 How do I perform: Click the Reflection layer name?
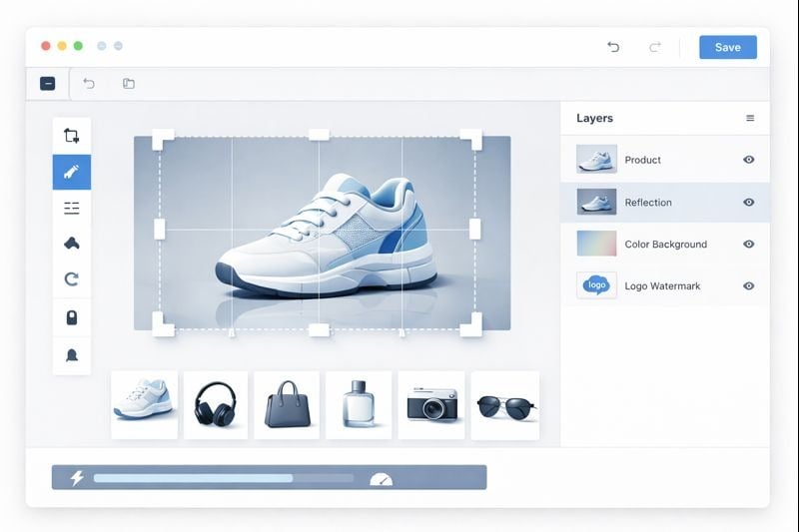648,203
